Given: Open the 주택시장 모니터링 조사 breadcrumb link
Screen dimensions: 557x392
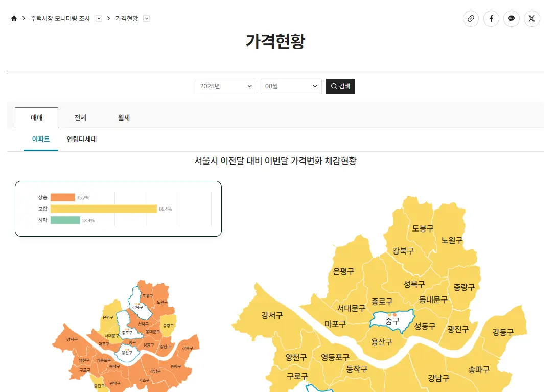Looking at the screenshot, I should pos(60,18).
